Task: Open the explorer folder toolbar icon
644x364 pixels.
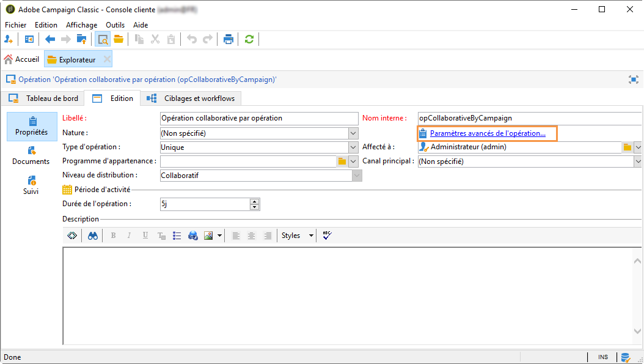Action: click(119, 40)
